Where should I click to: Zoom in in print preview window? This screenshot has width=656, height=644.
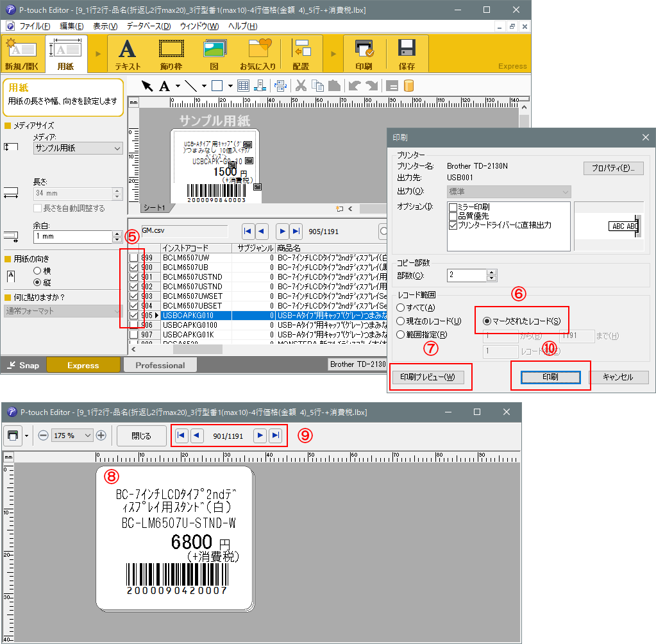(x=101, y=436)
